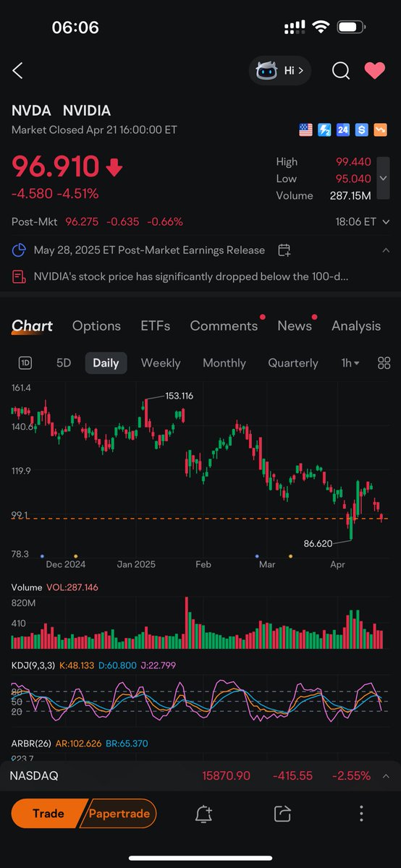
Task: Add earnings release to calendar icon
Action: click(x=284, y=250)
